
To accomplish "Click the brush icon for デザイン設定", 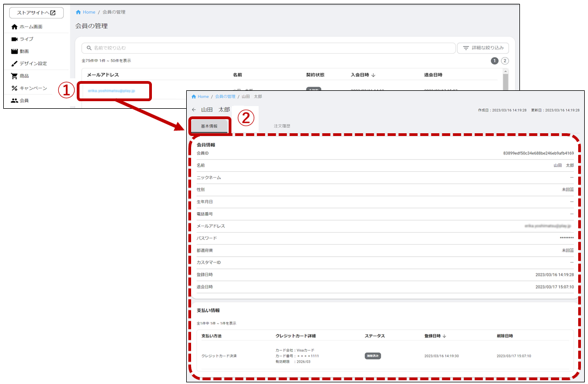I will tap(14, 63).
